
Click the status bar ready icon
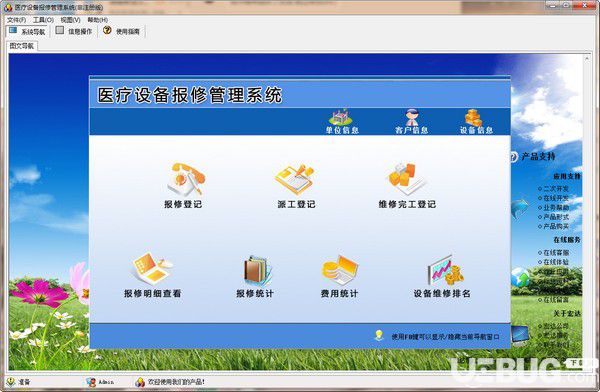[10, 382]
